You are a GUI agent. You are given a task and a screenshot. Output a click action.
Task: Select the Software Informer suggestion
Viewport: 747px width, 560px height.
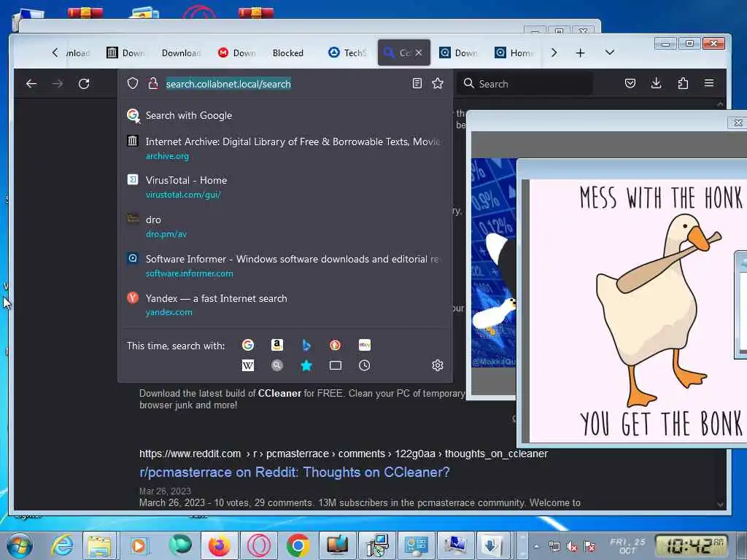[285, 265]
